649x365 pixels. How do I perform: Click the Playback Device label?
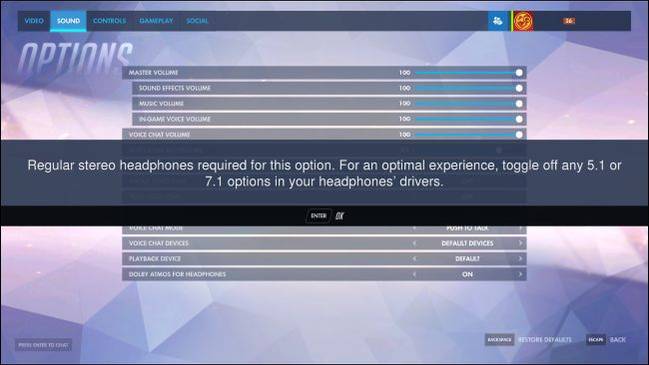click(x=155, y=259)
